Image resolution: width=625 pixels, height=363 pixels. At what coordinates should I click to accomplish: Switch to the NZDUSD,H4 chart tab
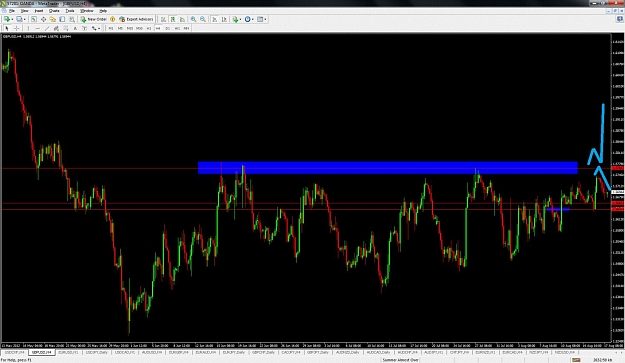point(565,353)
